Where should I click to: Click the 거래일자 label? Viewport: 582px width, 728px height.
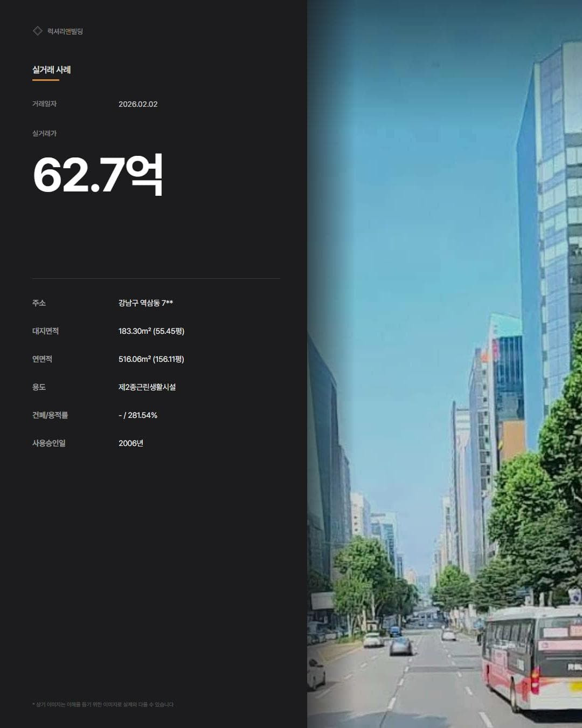44,104
